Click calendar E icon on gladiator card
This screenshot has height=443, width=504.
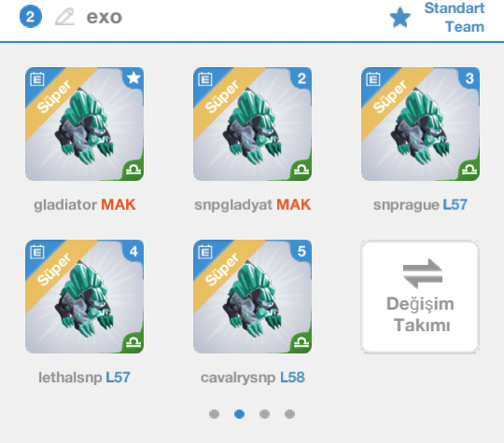(37, 78)
